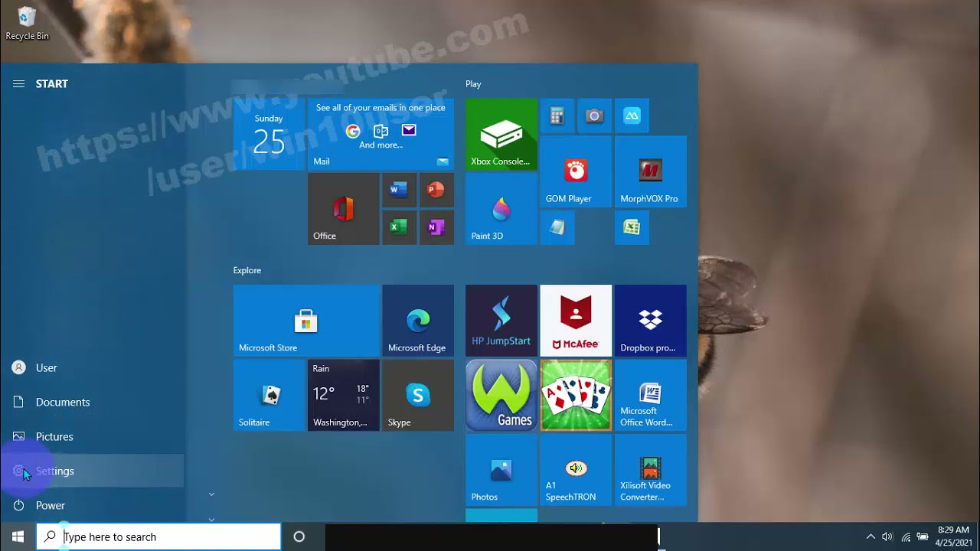Open the green playing cards game tile
This screenshot has height=551, width=980.
576,395
